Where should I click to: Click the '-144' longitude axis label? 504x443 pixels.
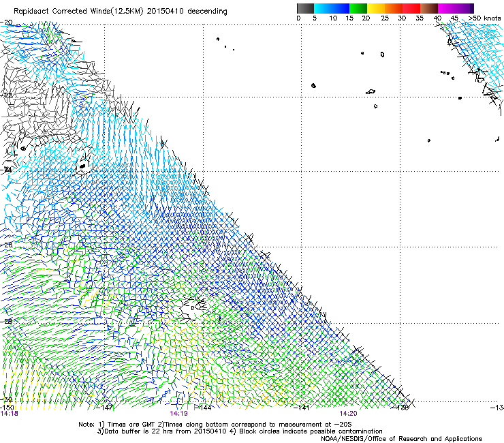click(204, 408)
